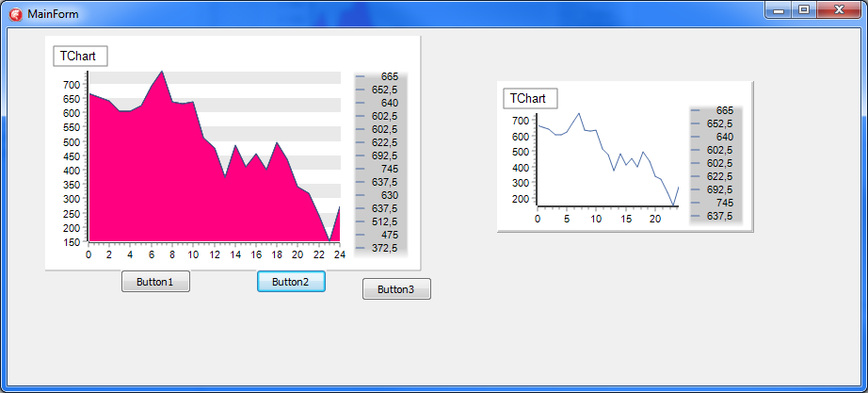Click the 300 label on line chart's vertical axis
Screen dimensions: 868x393
pos(522,183)
